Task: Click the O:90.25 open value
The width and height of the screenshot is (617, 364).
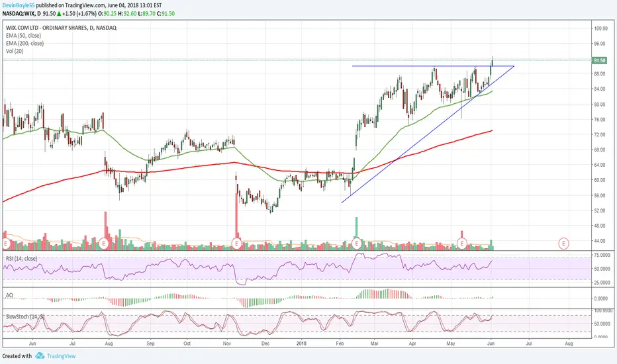Action: tap(106, 13)
